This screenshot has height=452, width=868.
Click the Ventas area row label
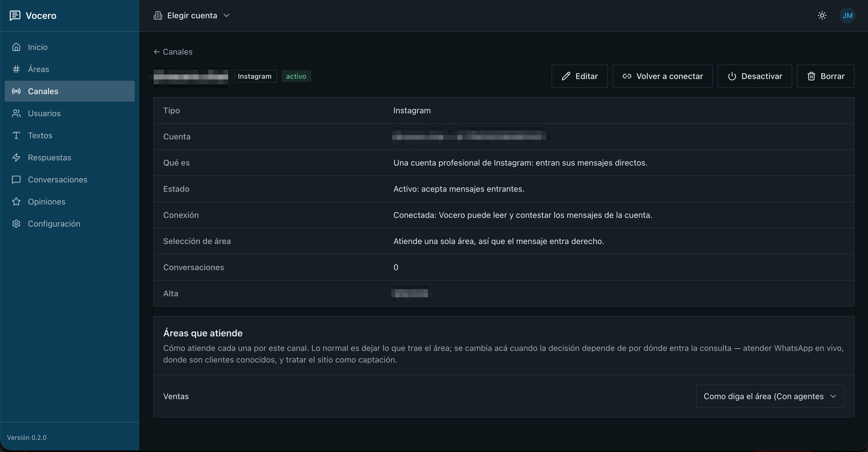coord(176,396)
